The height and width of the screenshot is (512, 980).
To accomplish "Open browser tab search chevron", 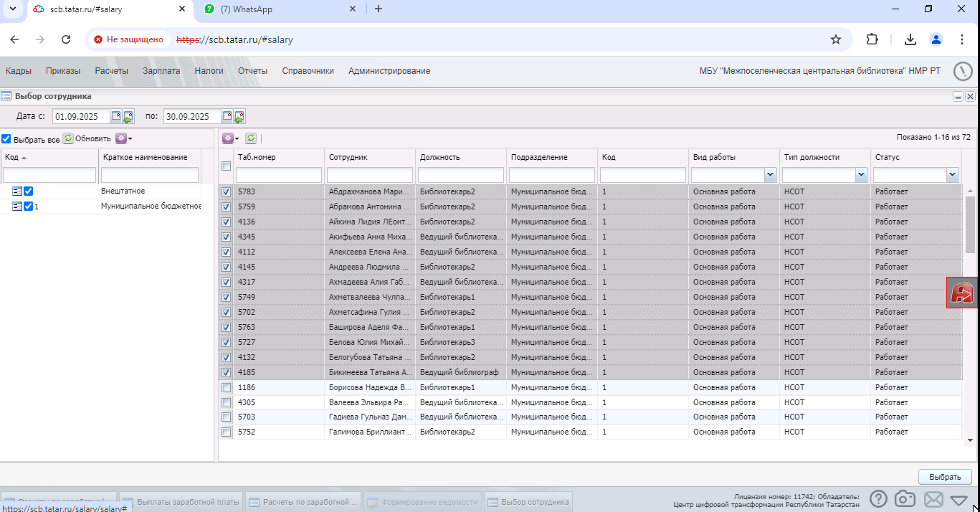I will pos(13,9).
